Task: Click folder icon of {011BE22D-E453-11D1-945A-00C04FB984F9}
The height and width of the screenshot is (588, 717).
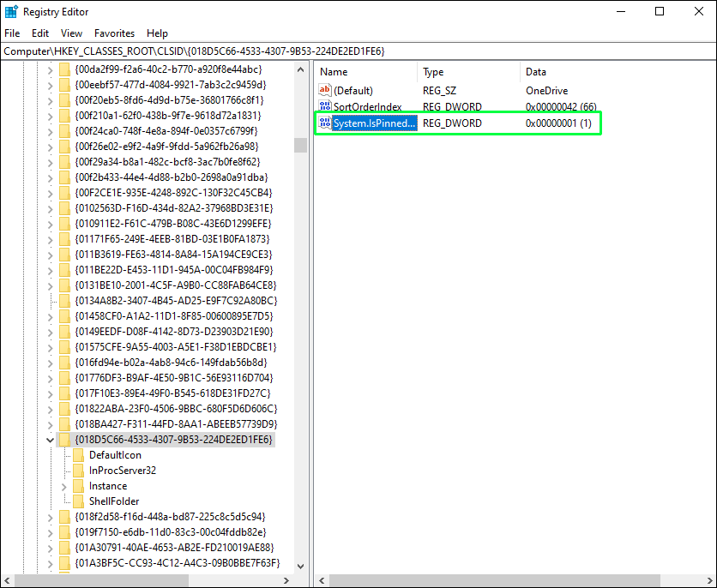Action: tap(64, 270)
